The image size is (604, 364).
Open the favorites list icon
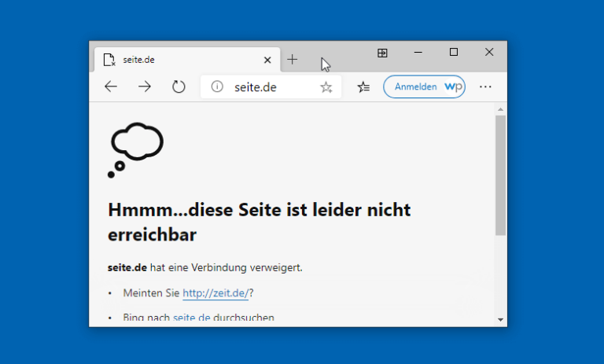(x=363, y=87)
